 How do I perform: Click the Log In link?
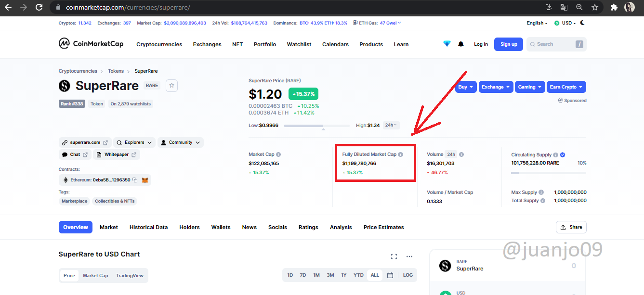coord(481,44)
